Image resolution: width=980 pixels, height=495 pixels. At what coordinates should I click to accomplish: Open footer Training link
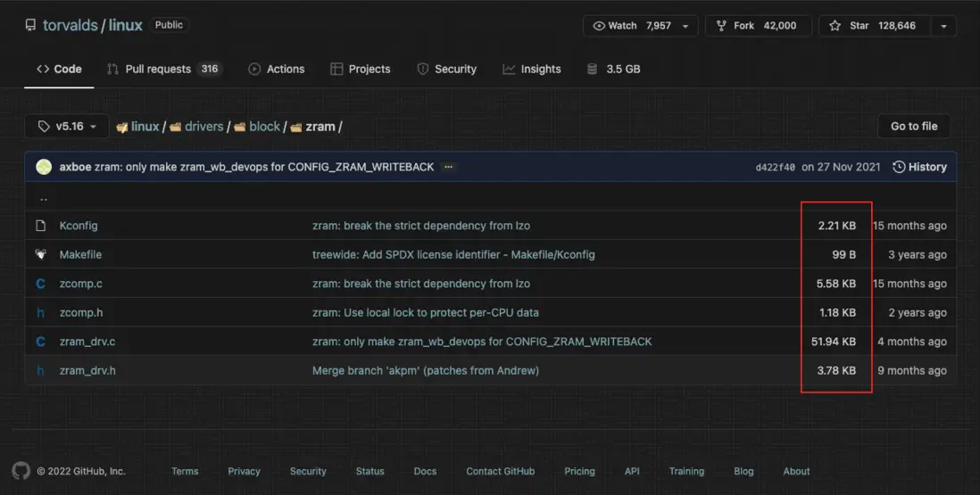[686, 471]
